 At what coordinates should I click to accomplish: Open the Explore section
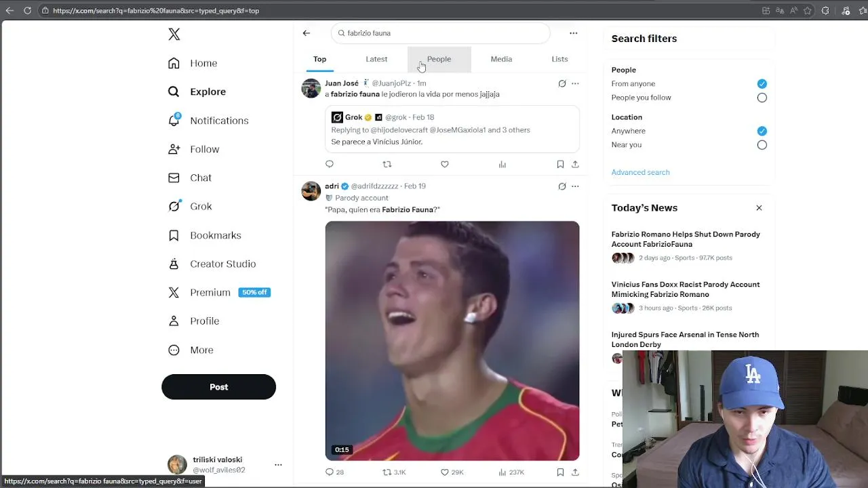coord(197,91)
